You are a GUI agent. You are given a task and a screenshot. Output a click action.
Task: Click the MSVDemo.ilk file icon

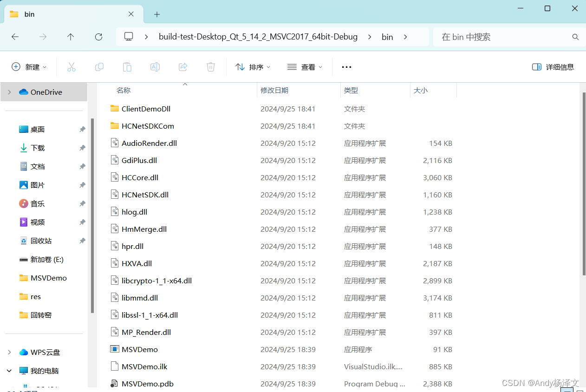tap(115, 366)
